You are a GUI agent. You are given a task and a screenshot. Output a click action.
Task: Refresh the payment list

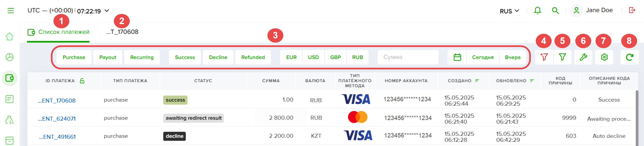coord(629,57)
